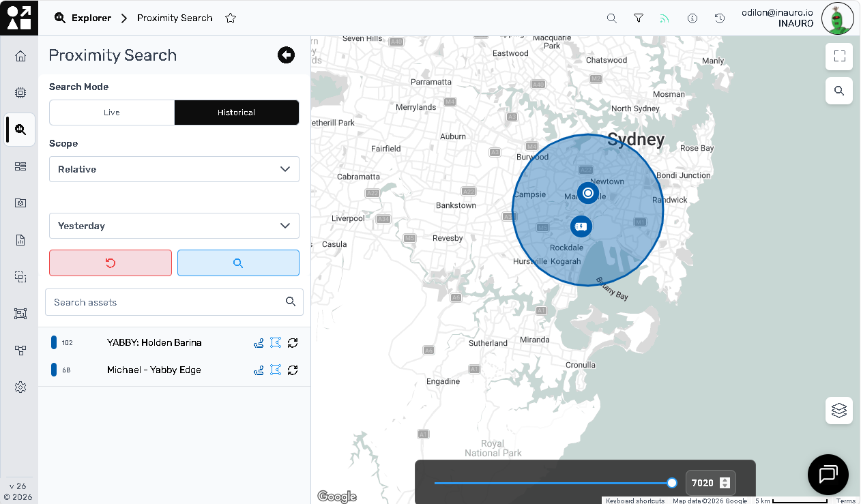Click the blue search button
Viewport: 861px width, 504px height.
coord(238,263)
